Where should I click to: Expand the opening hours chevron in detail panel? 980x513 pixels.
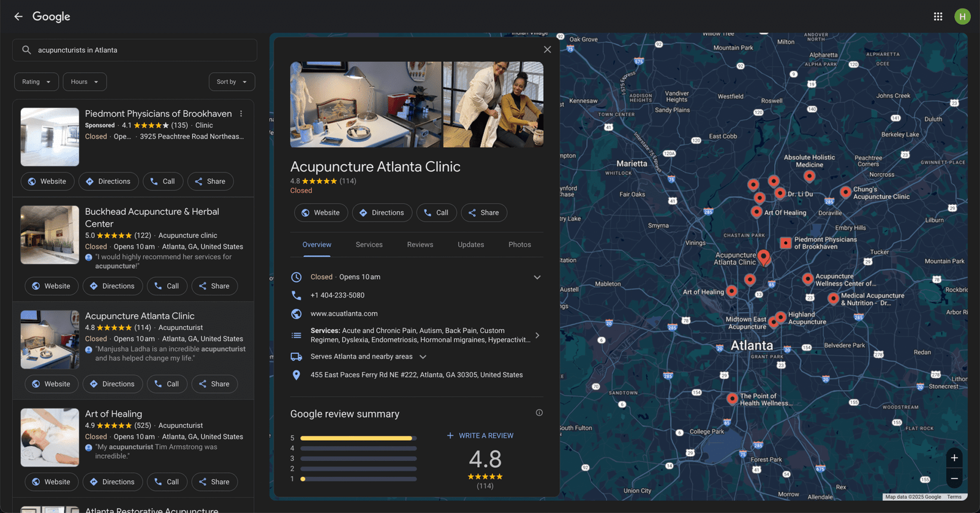[x=537, y=277]
